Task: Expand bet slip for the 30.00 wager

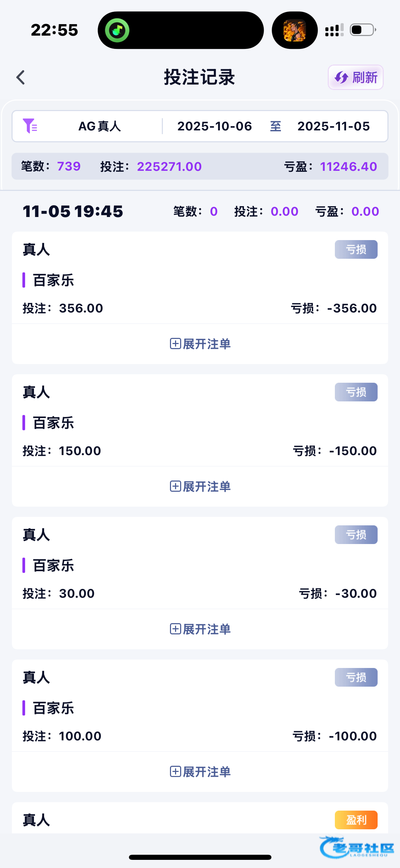Action: 200,629
